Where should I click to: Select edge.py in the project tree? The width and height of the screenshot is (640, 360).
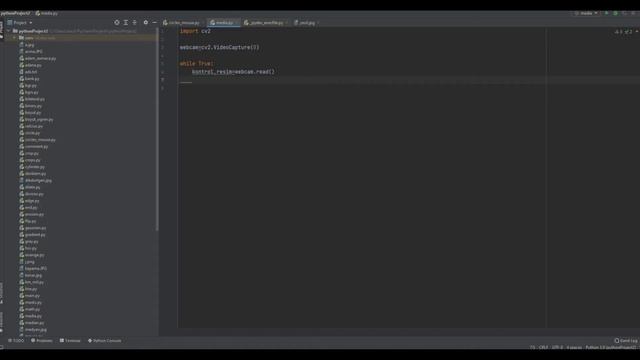click(29, 201)
